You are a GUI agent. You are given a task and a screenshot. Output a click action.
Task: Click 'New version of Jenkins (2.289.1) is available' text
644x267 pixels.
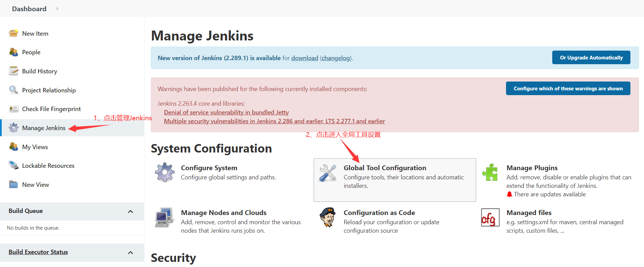219,58
